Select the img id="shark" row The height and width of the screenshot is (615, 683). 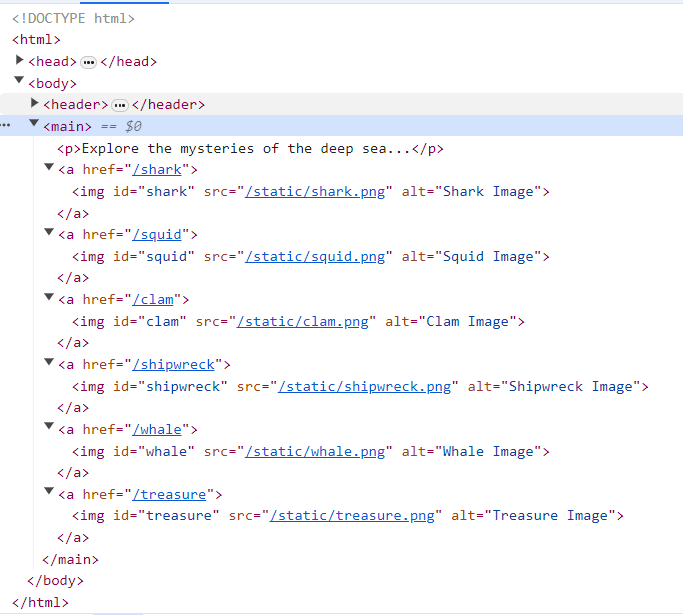pyautogui.click(x=311, y=192)
